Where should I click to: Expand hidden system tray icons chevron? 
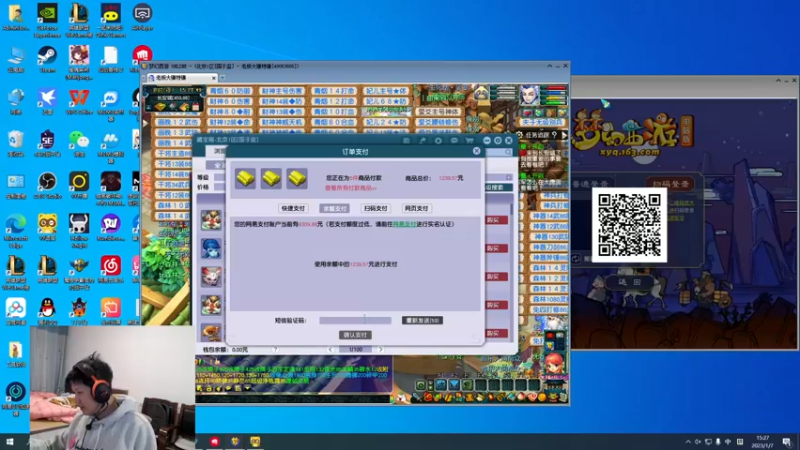pos(688,442)
